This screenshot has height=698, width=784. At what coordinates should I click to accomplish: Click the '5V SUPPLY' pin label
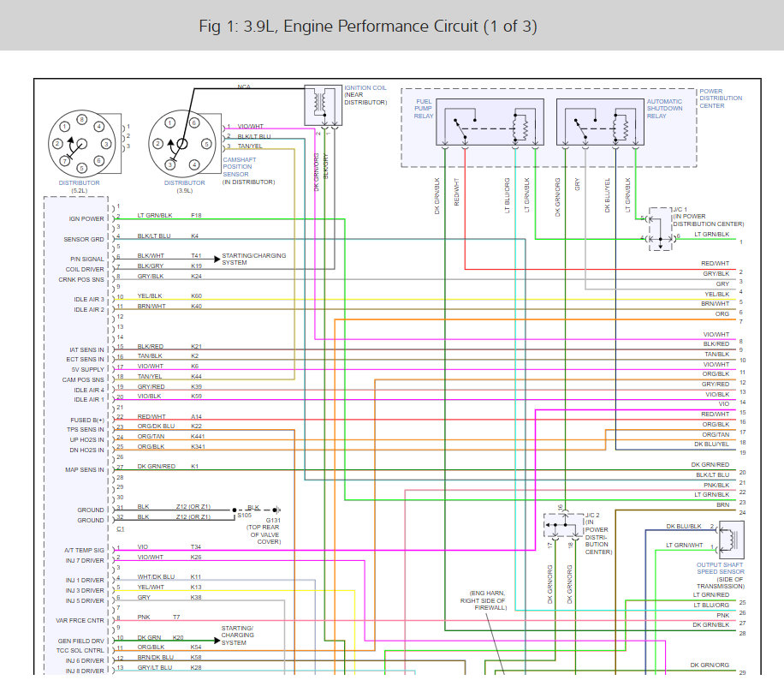88,370
